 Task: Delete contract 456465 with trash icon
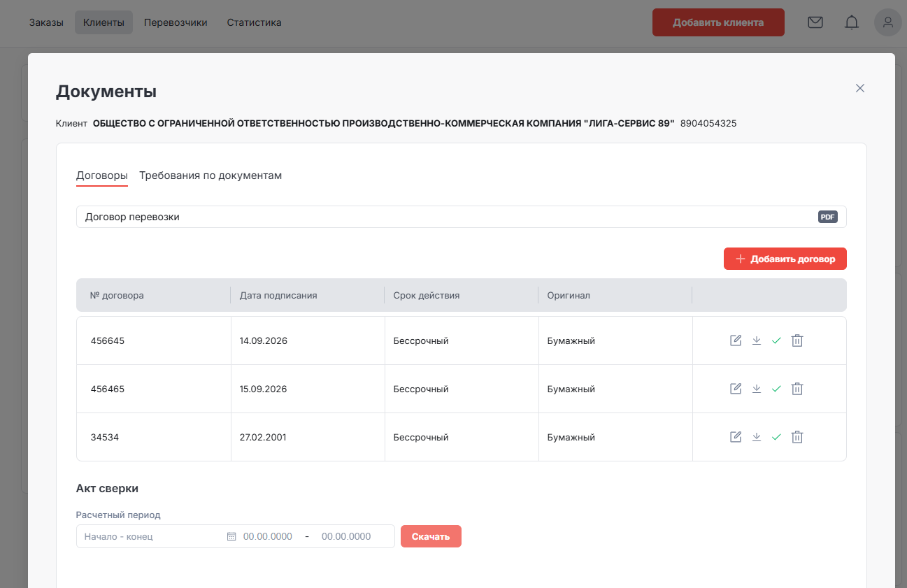click(797, 389)
